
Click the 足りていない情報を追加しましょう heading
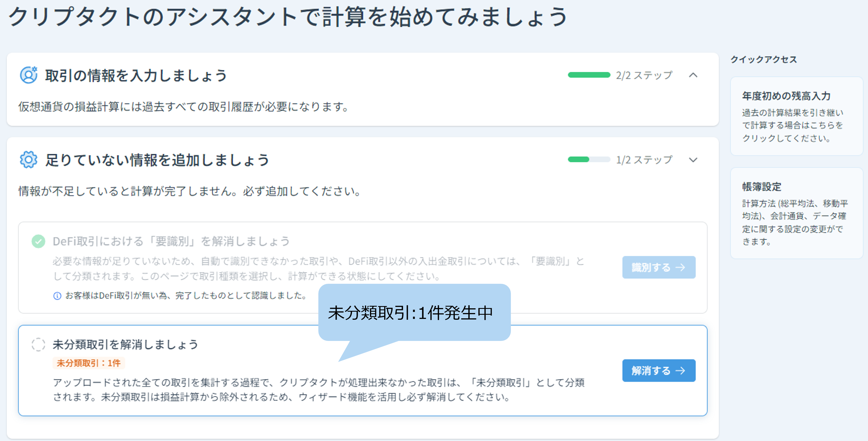point(157,160)
